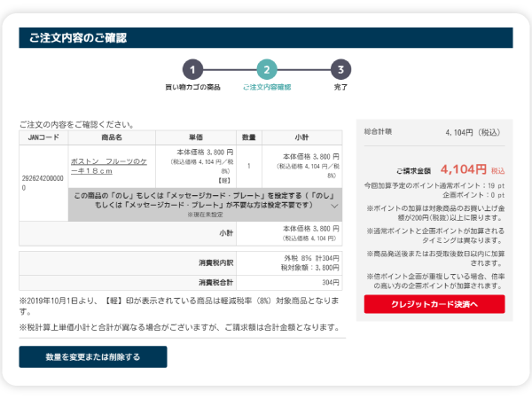
Task: Click the step 2 circle icon
Action: (x=267, y=69)
